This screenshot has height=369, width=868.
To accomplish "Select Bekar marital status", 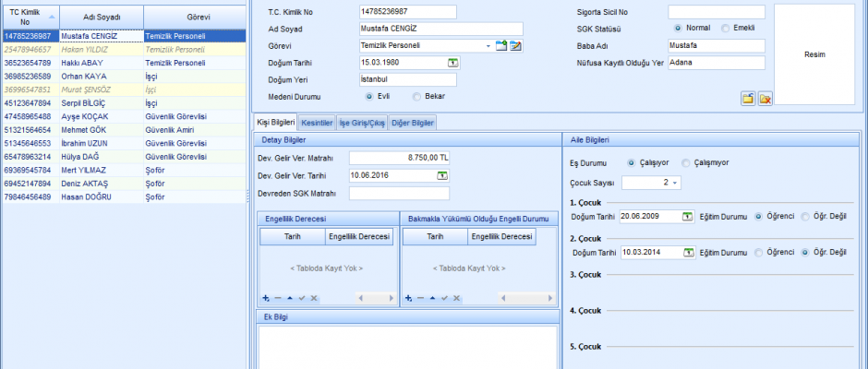I will (417, 96).
